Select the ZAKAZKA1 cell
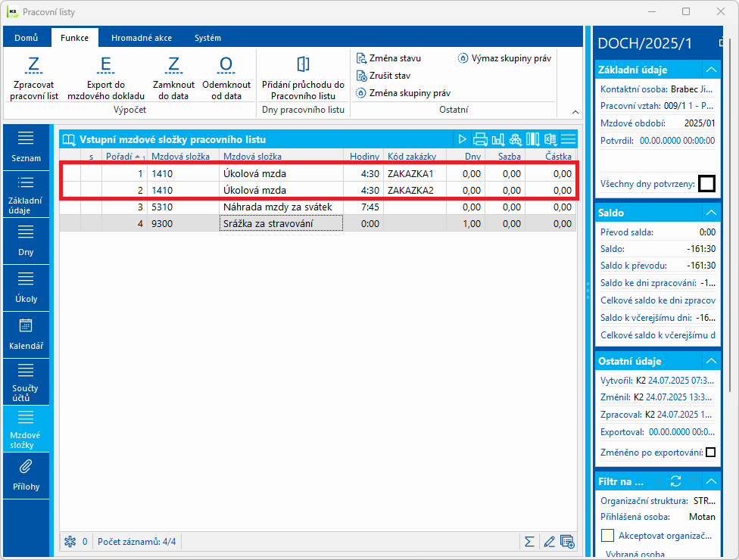The image size is (739, 560). (x=415, y=174)
